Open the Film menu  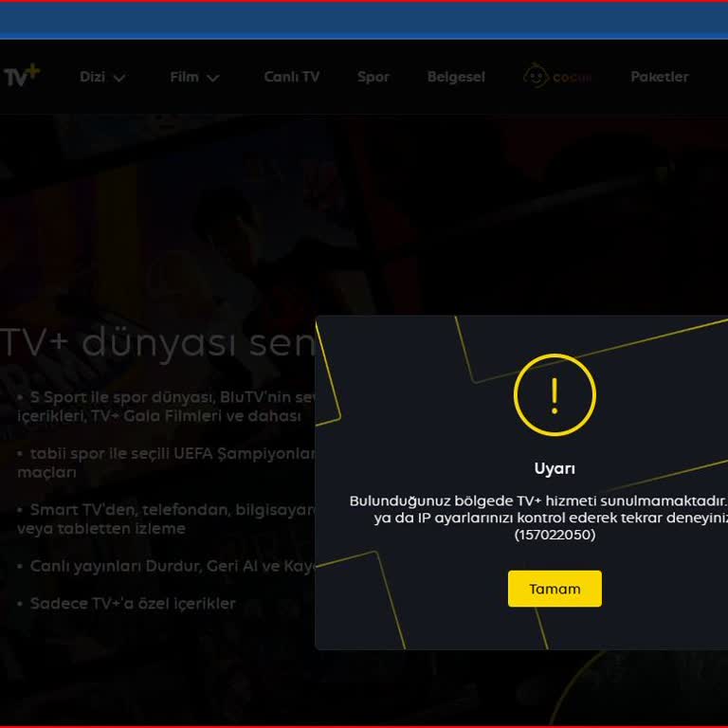pyautogui.click(x=184, y=77)
